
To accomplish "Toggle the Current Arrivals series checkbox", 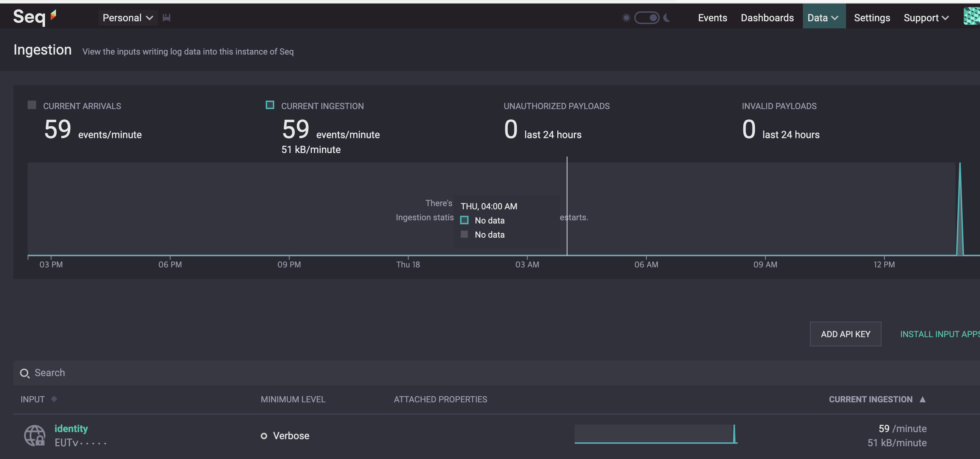I will pyautogui.click(x=32, y=105).
